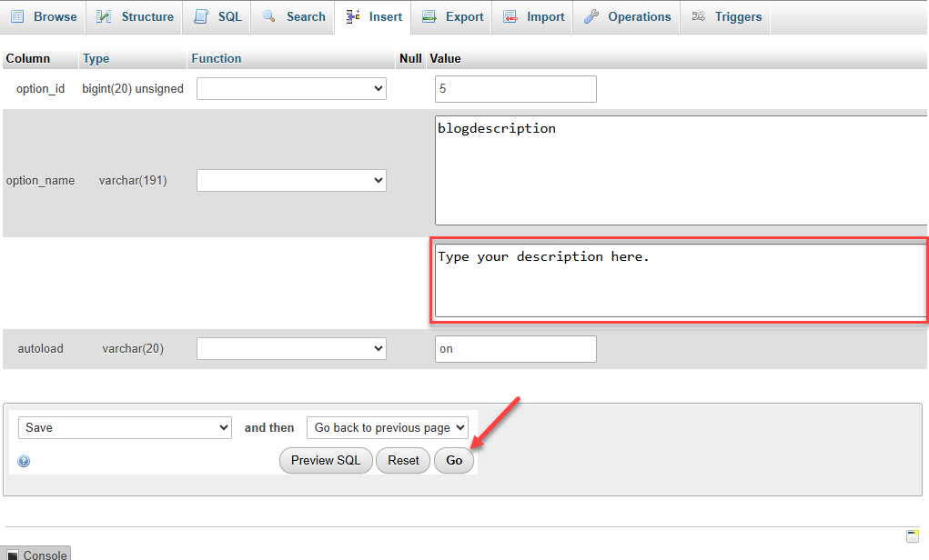
Task: Click the blue help question mark icon
Action: tap(24, 461)
